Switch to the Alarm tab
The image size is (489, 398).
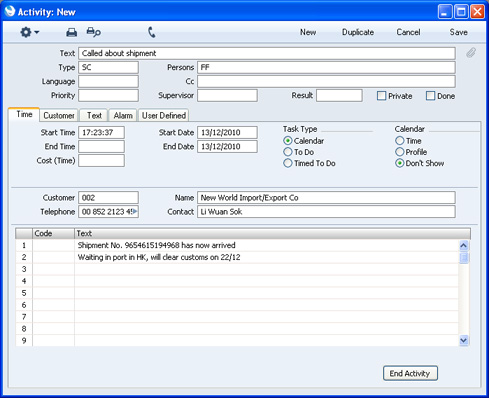pos(123,115)
